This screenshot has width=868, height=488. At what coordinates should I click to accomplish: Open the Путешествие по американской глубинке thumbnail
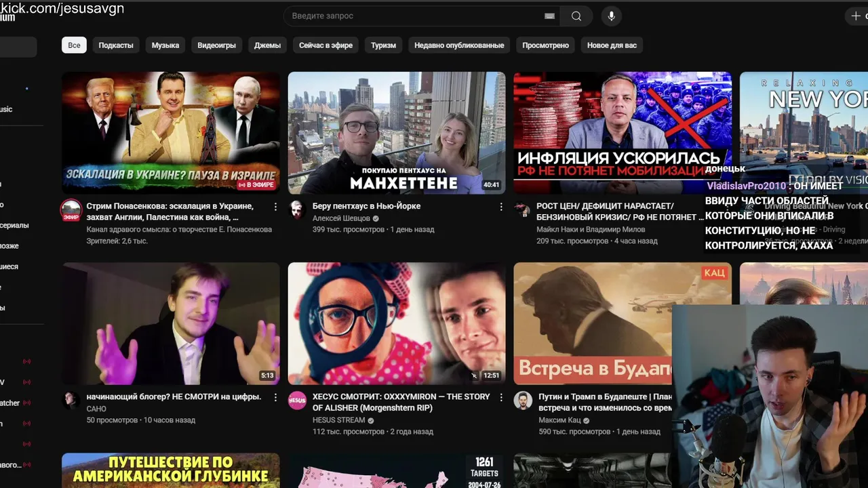(171, 470)
